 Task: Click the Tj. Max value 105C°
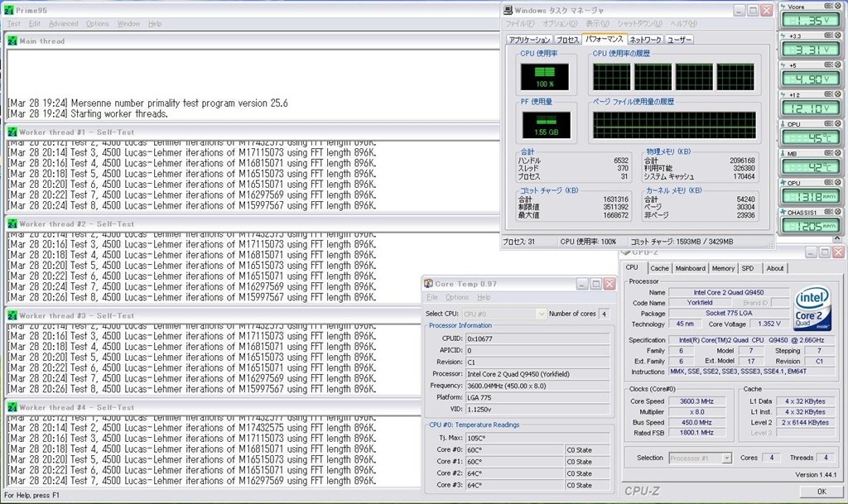pyautogui.click(x=537, y=438)
